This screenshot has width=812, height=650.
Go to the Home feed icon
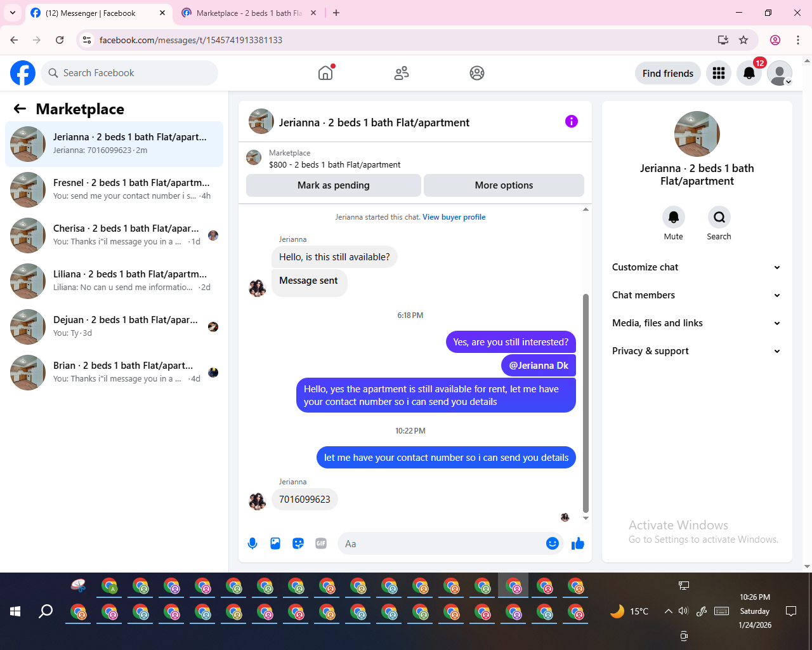[x=325, y=73]
